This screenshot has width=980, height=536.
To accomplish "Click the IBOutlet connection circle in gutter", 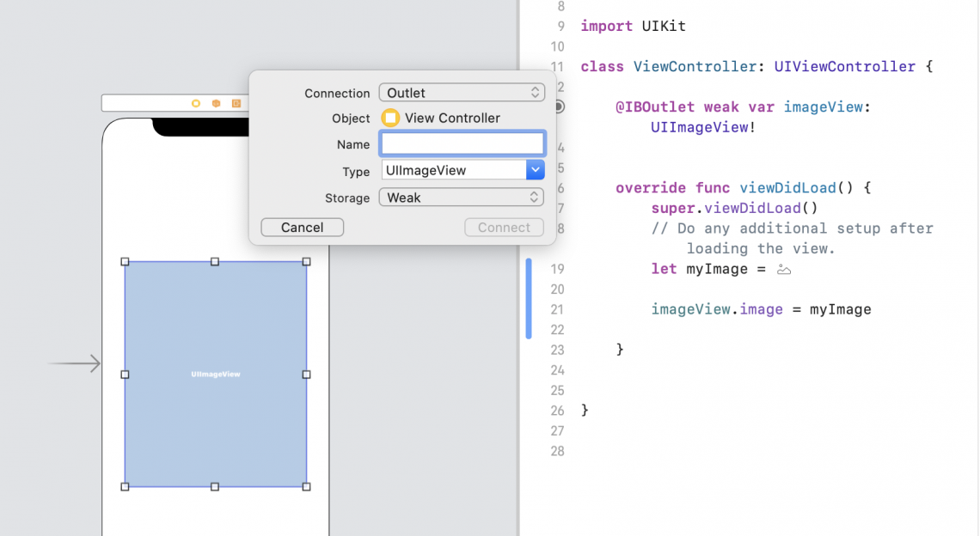I will coord(559,107).
